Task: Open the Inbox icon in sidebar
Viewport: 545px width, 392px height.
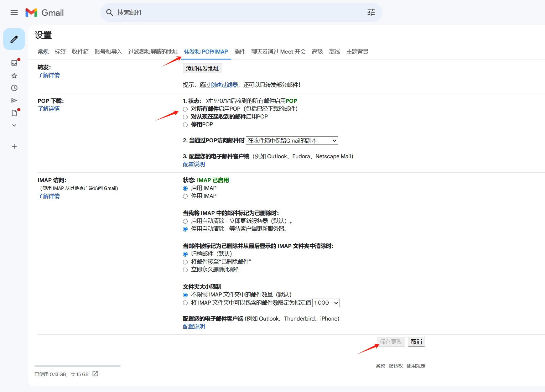Action: click(x=14, y=63)
